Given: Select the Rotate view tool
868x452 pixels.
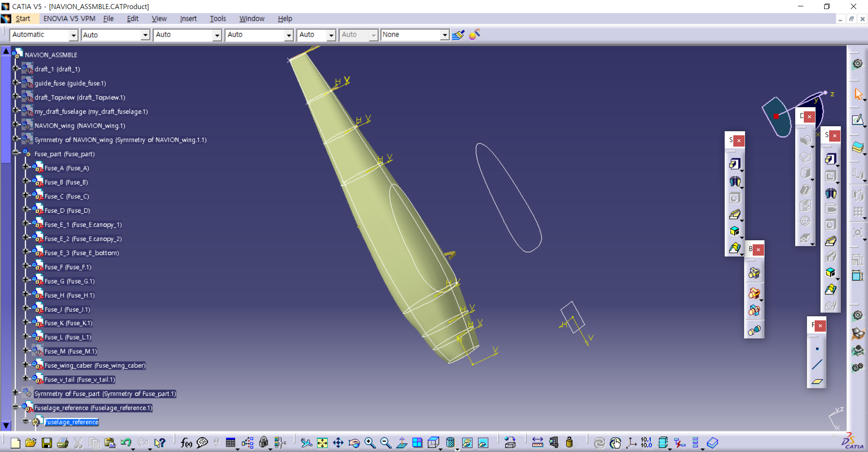Looking at the screenshot, I should (354, 443).
